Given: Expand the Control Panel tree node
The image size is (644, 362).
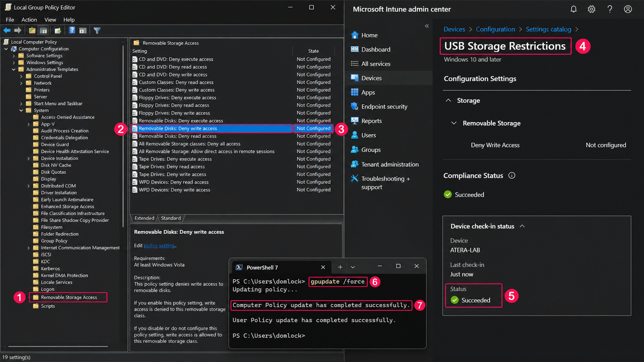Looking at the screenshot, I should [21, 76].
